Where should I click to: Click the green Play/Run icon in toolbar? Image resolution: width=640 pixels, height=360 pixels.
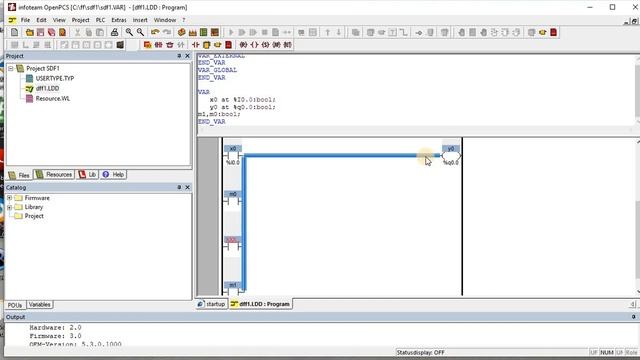coord(231,32)
